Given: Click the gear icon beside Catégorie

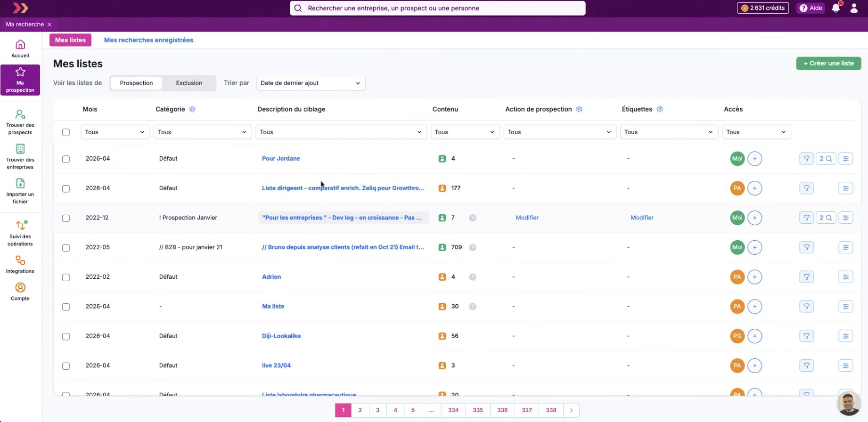Looking at the screenshot, I should click(192, 109).
